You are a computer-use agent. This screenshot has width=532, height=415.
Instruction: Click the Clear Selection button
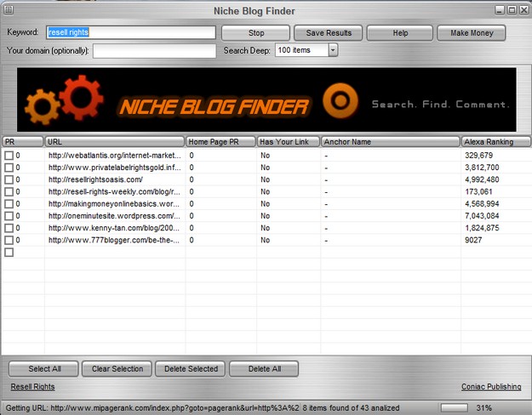(117, 369)
